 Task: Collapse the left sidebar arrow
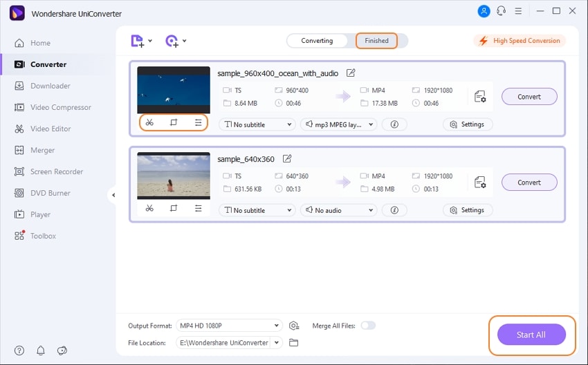click(113, 195)
